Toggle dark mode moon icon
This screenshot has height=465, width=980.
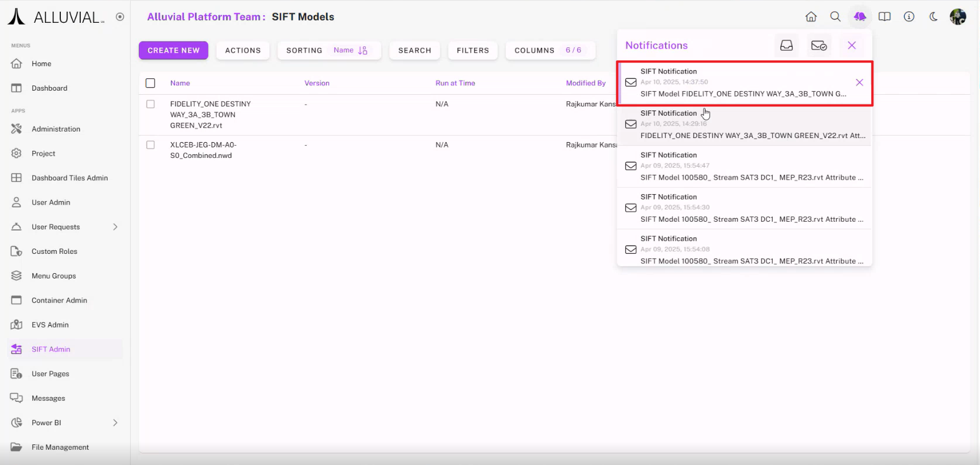pyautogui.click(x=933, y=17)
